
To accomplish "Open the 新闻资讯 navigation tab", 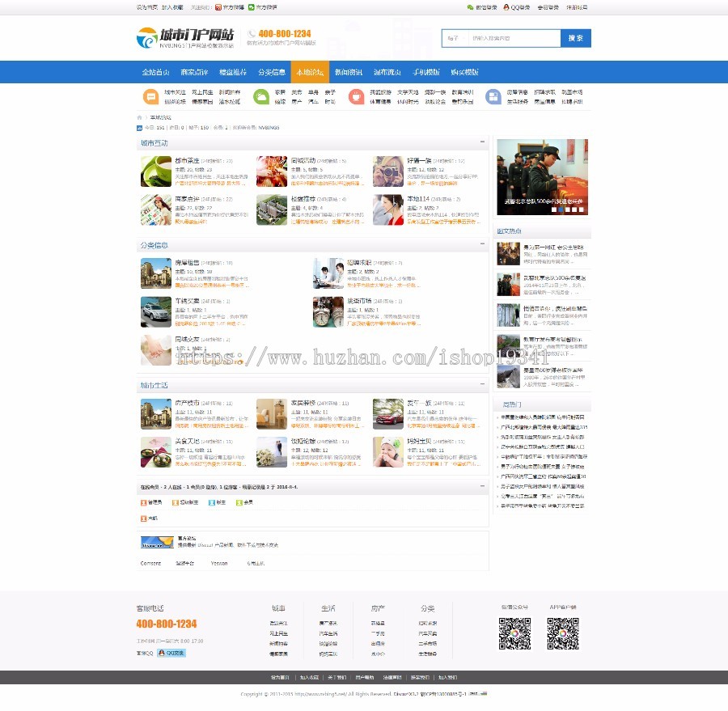I will [348, 72].
